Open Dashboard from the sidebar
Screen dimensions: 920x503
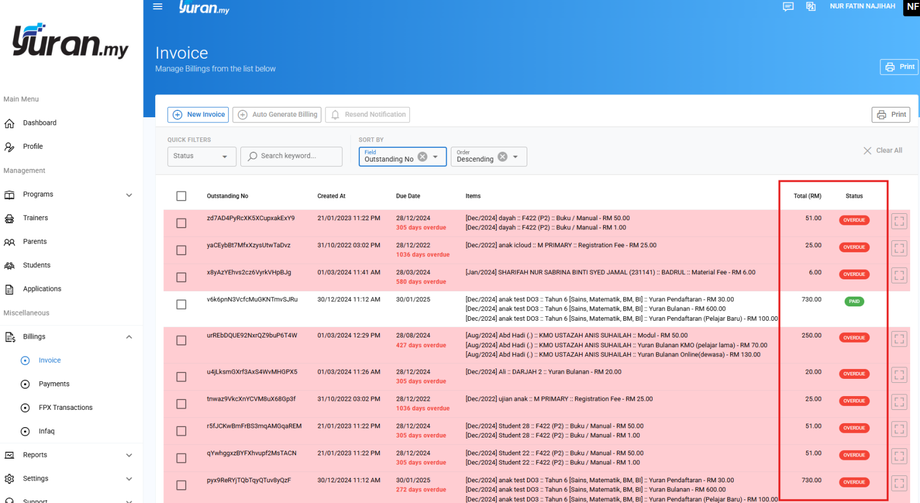point(40,123)
